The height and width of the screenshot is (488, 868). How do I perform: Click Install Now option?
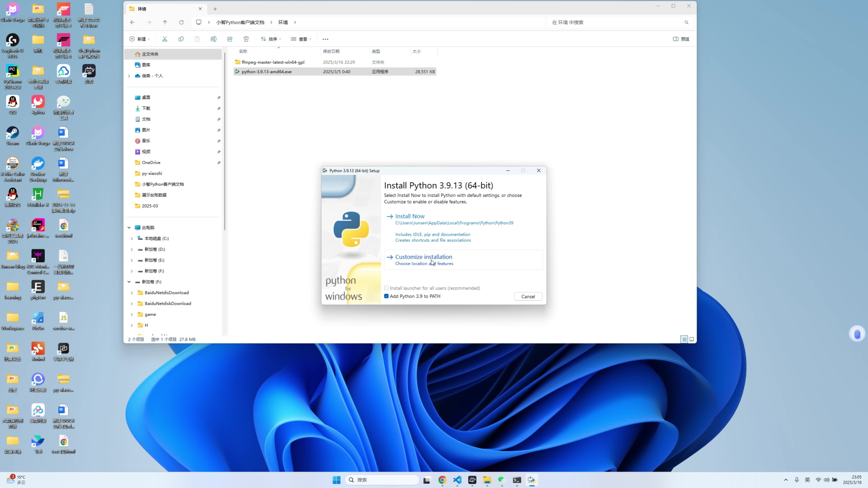(x=410, y=216)
